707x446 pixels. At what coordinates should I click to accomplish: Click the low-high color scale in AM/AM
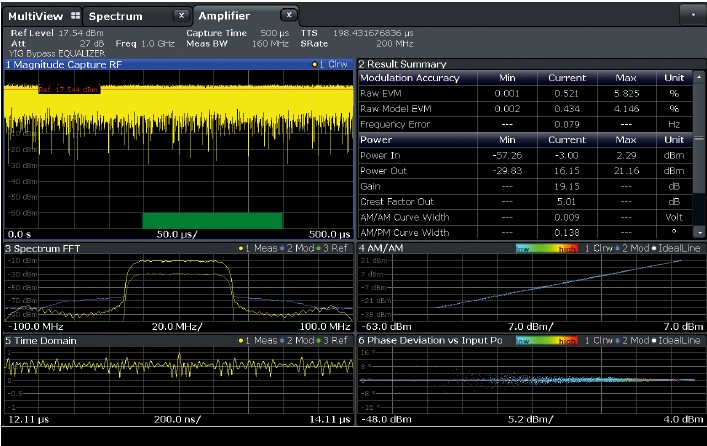click(546, 248)
